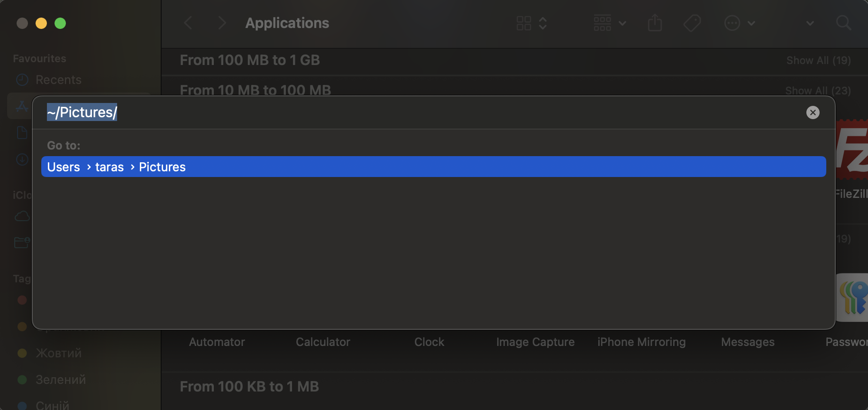868x410 pixels.
Task: Zoom the window with the green button
Action: pos(60,23)
